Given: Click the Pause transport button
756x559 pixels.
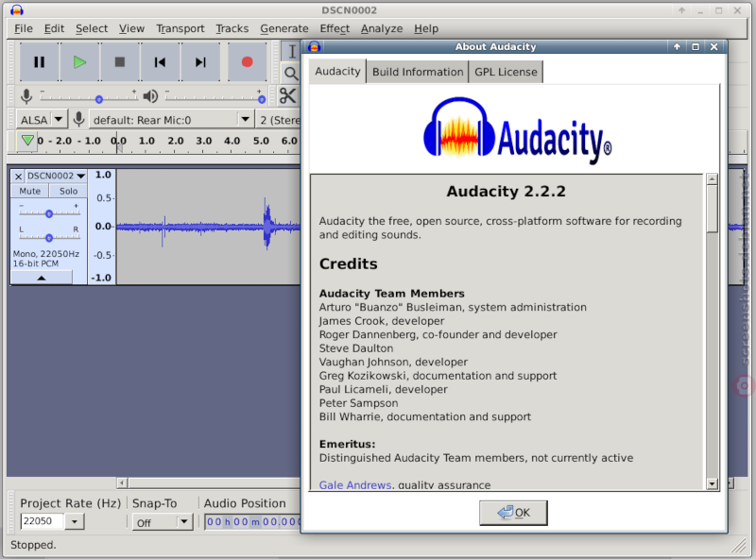Looking at the screenshot, I should (x=40, y=62).
